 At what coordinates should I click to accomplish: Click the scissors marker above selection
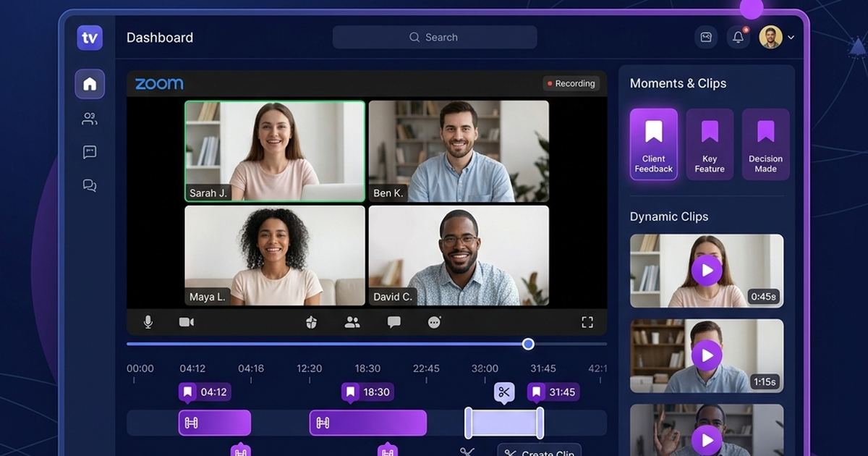pos(504,392)
